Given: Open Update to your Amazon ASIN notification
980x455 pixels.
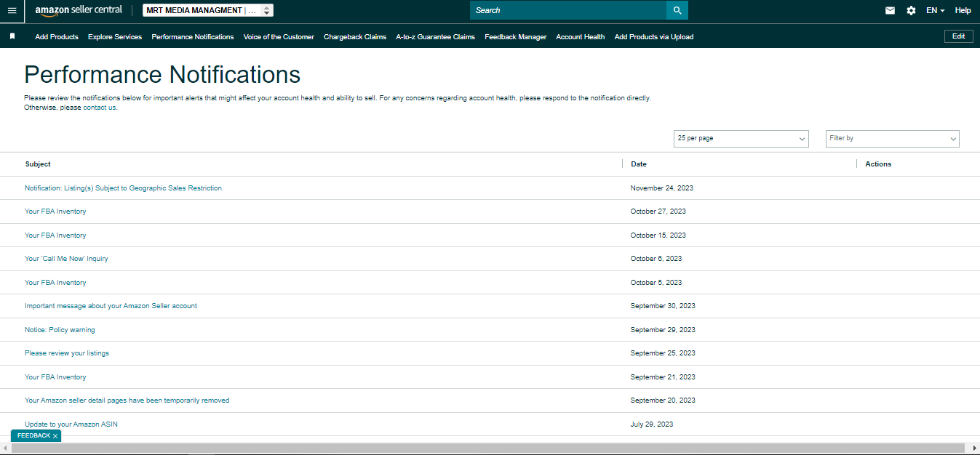Looking at the screenshot, I should pos(71,424).
